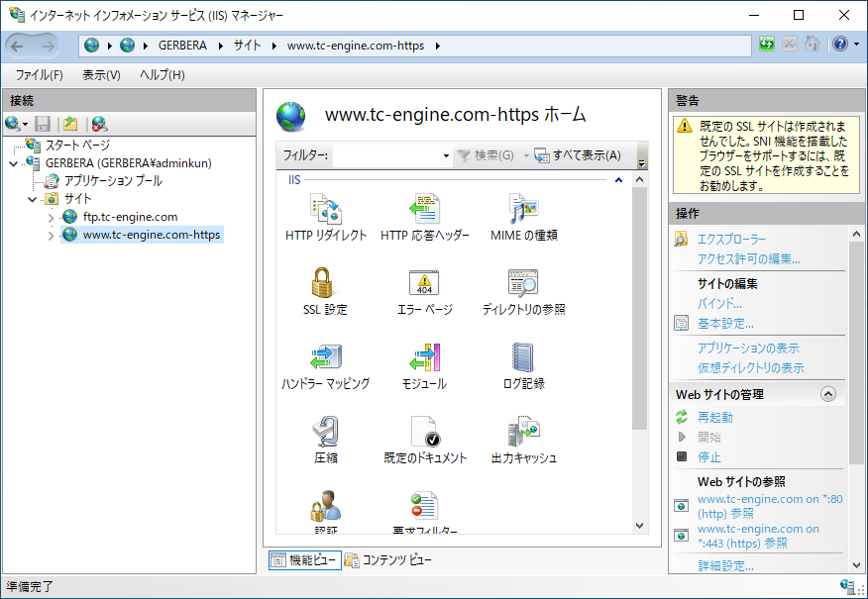Image resolution: width=868 pixels, height=599 pixels.
Task: Click the 操作 pane scrollbar down arrow
Action: pyautogui.click(x=856, y=565)
